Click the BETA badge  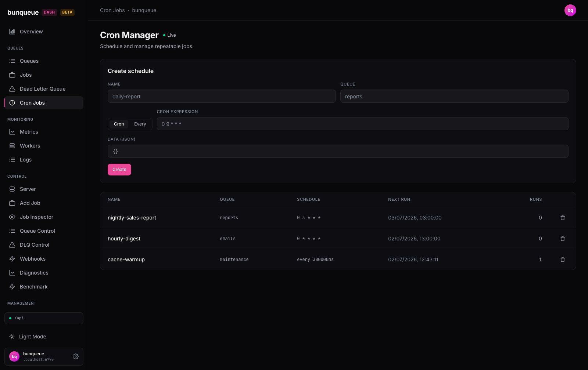pos(67,12)
